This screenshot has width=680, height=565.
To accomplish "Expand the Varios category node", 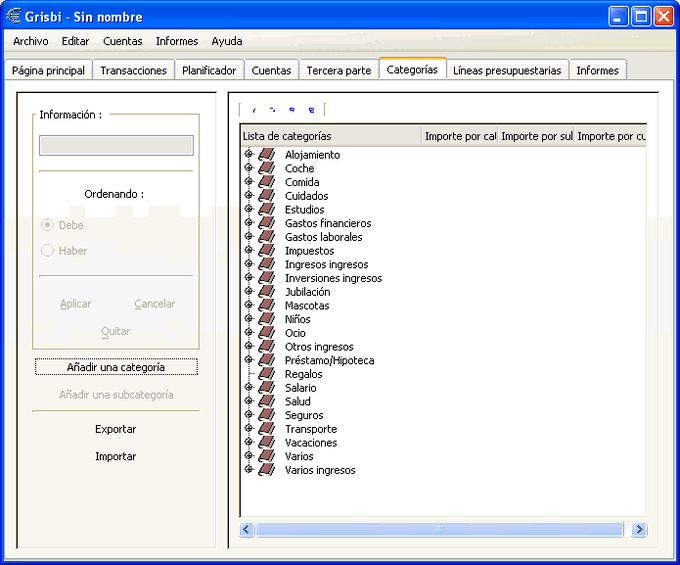I will coord(249,456).
